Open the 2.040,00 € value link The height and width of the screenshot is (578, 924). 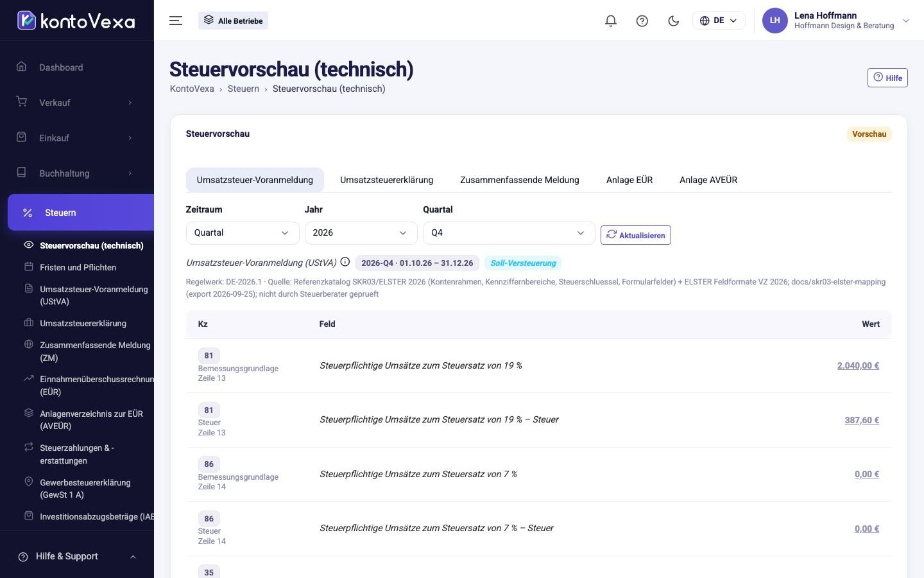tap(858, 365)
